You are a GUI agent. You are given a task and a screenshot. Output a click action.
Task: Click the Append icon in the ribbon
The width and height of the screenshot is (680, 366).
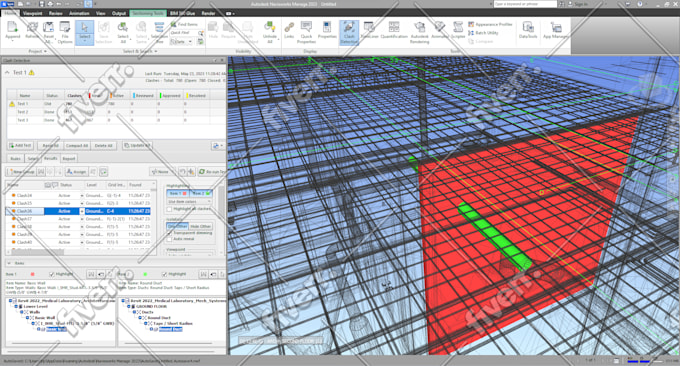click(13, 31)
